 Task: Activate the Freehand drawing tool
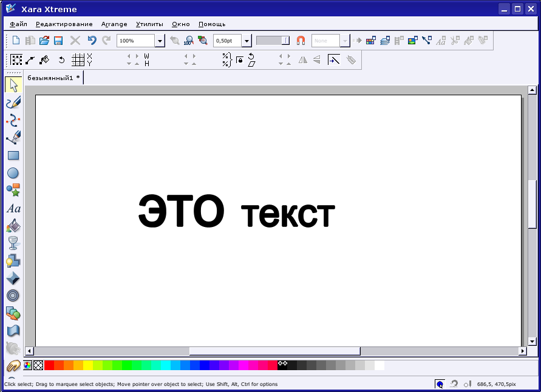tap(13, 103)
